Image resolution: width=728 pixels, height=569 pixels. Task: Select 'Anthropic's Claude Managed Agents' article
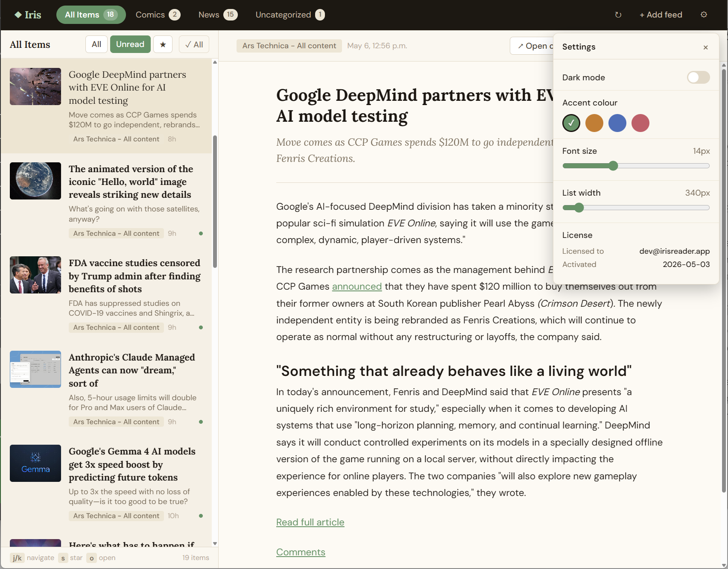(106, 389)
